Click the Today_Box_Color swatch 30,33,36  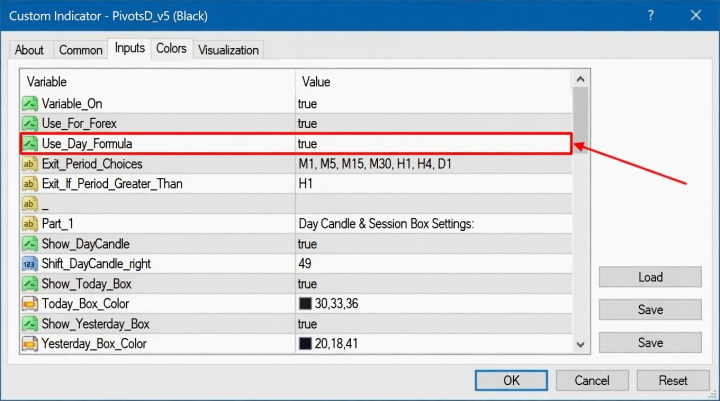[x=305, y=304]
